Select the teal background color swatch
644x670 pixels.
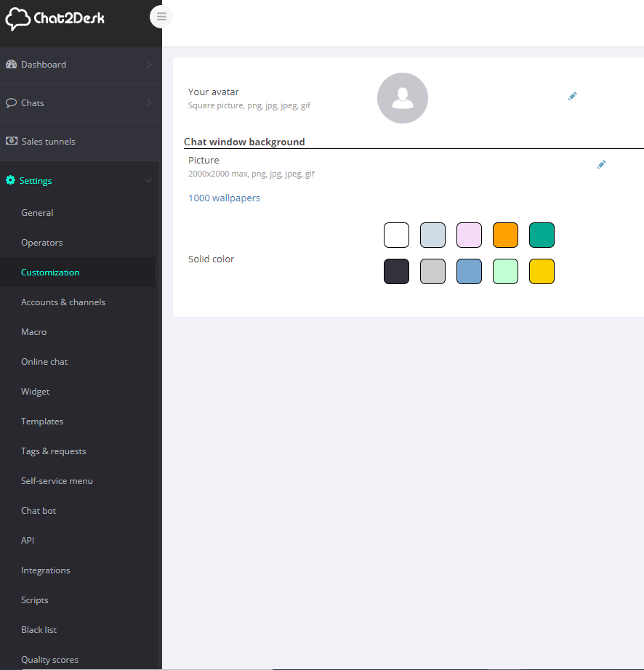542,235
